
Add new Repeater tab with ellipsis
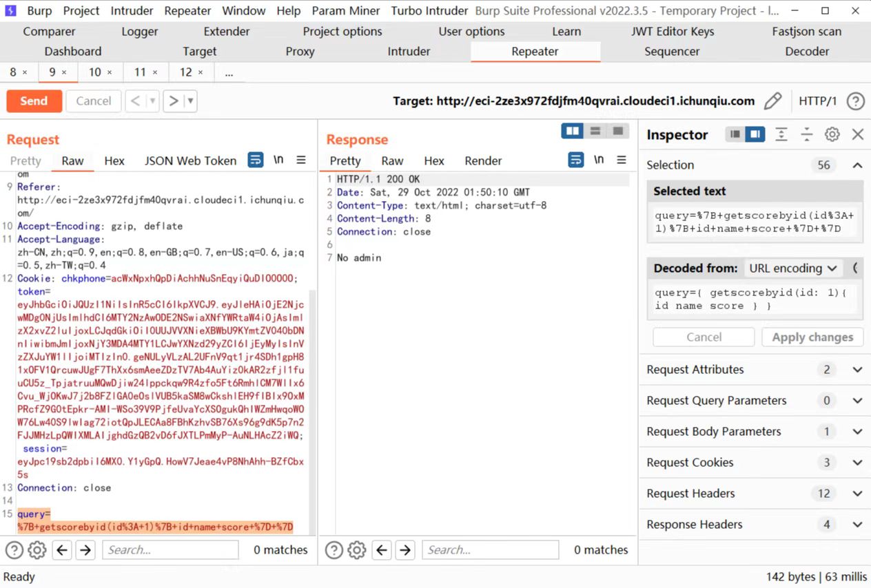coord(229,72)
